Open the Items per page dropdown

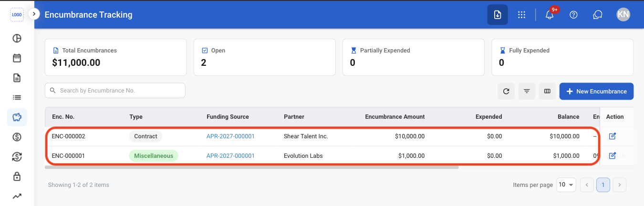[x=566, y=185]
